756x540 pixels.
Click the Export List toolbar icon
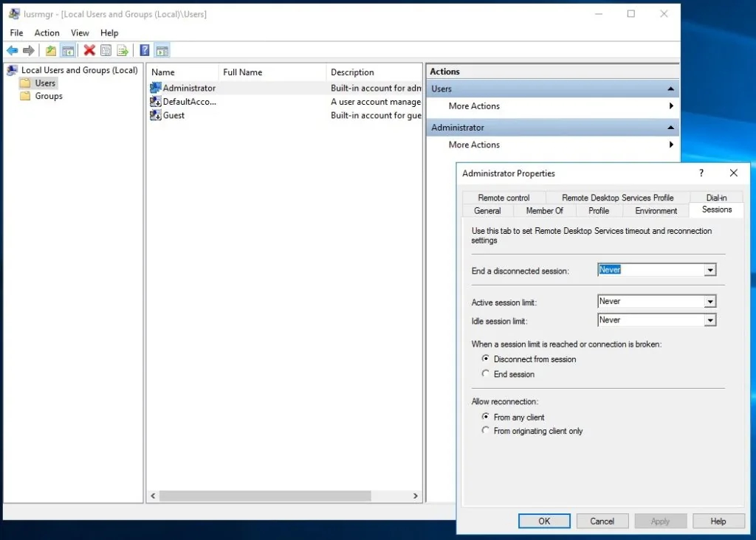123,50
